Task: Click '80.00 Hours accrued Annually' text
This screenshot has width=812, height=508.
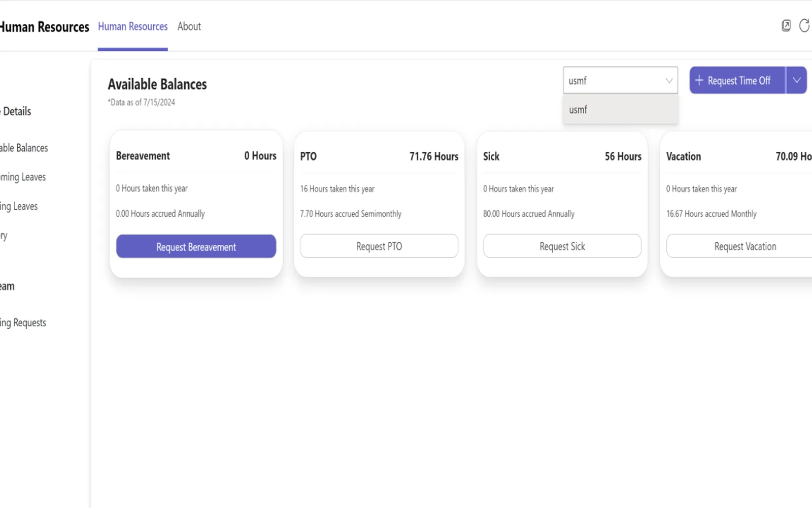Action: click(528, 214)
